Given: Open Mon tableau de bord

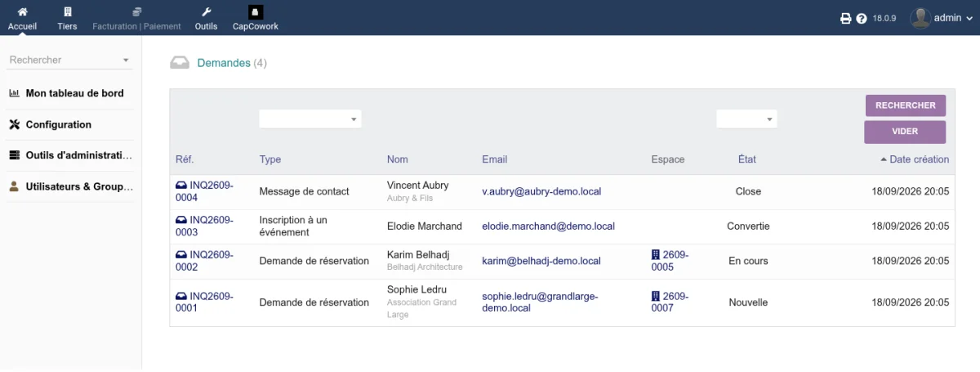Looking at the screenshot, I should pos(74,93).
